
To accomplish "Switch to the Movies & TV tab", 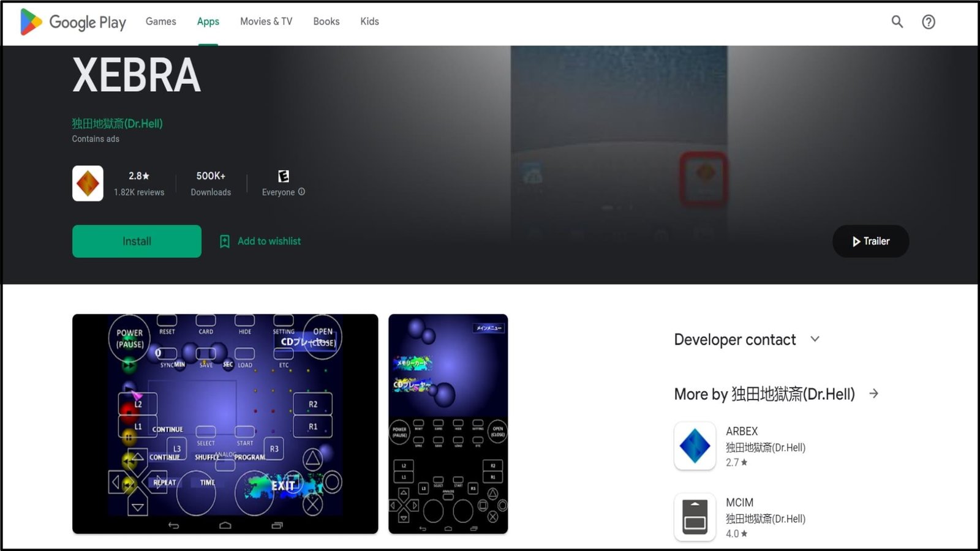I will [266, 21].
